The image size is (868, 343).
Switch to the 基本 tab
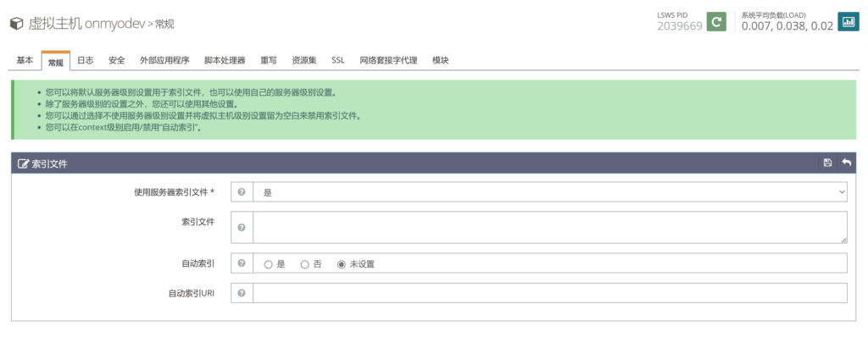coord(25,61)
